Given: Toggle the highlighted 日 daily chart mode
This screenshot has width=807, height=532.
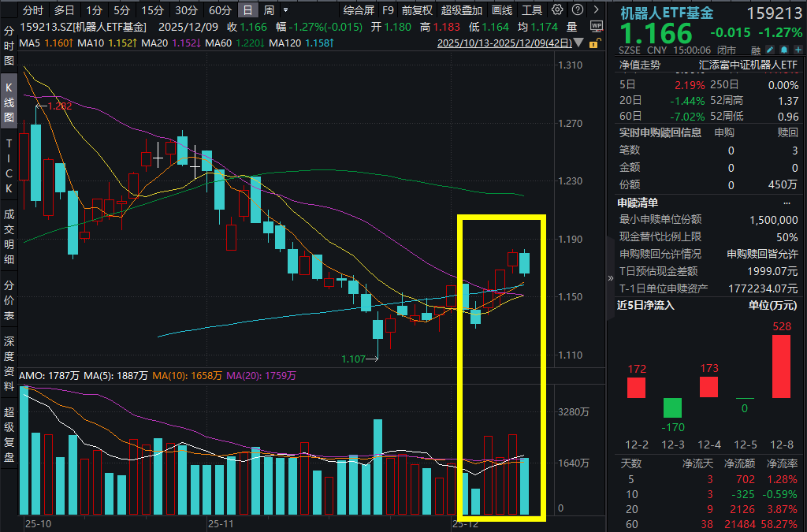Looking at the screenshot, I should (247, 10).
